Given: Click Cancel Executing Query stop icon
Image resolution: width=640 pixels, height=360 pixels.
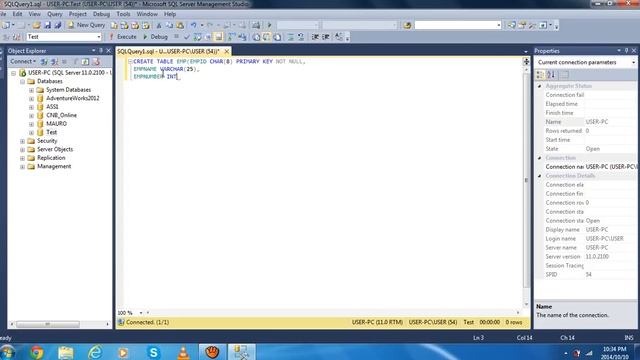Looking at the screenshot, I should tap(176, 37).
